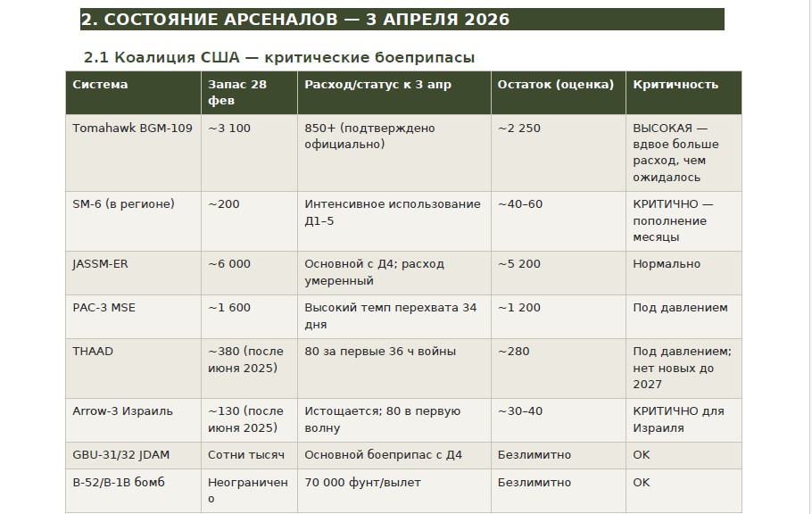Click the 'Система' column header
The height and width of the screenshot is (514, 812).
click(100, 85)
